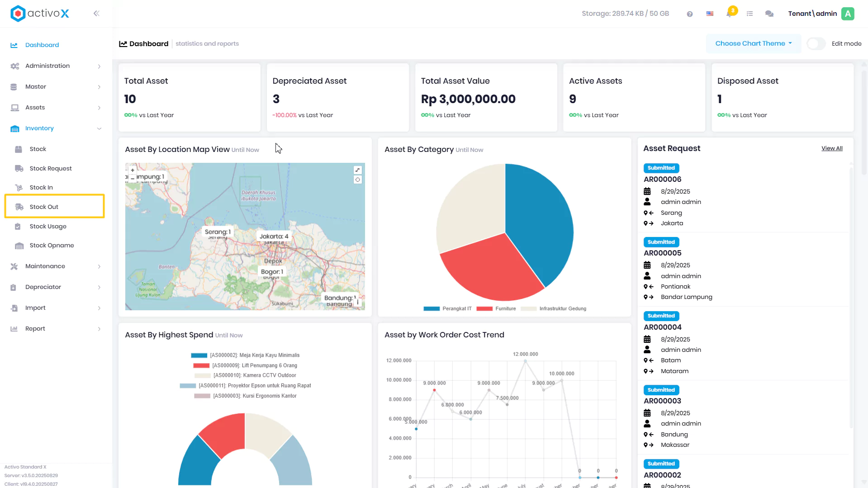
Task: Open asset request AR000004
Action: click(662, 327)
